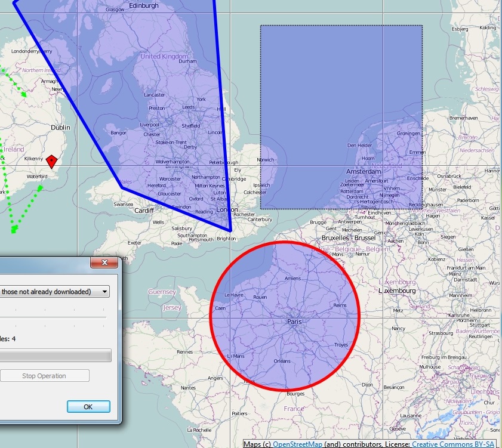Click the Nantes city label
502x448 pixels.
188,388
